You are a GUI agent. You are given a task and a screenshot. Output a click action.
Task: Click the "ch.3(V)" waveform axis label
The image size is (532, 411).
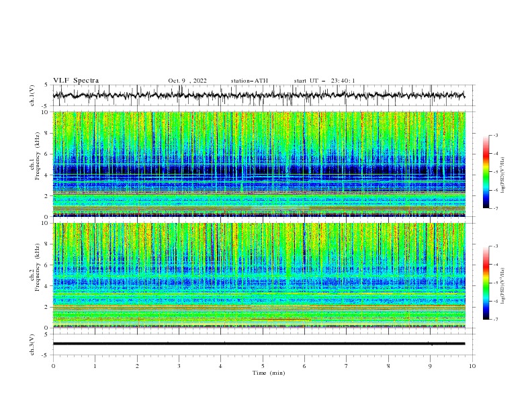tap(32, 345)
